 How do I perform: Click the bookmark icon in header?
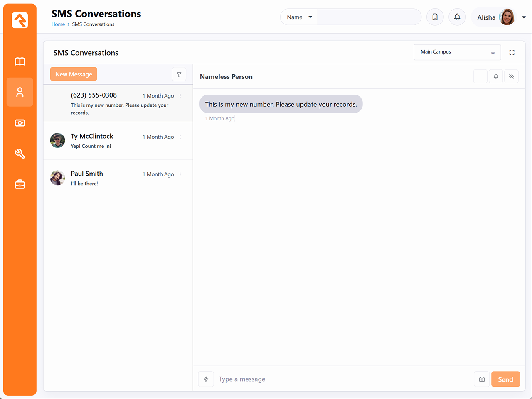(x=435, y=17)
